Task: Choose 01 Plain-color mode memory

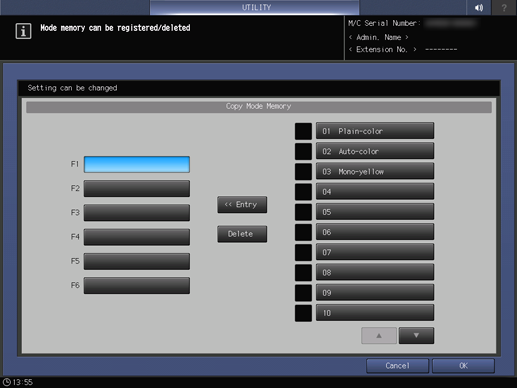Action: tap(375, 131)
